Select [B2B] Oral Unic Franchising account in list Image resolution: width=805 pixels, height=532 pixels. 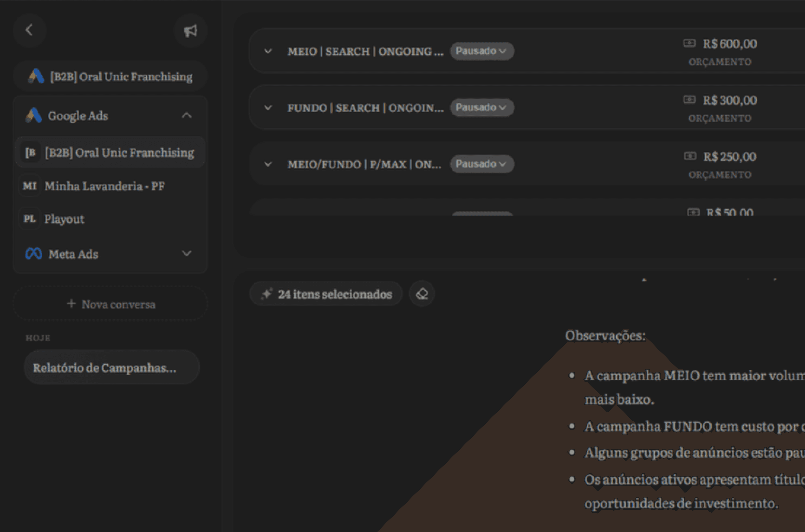point(119,153)
